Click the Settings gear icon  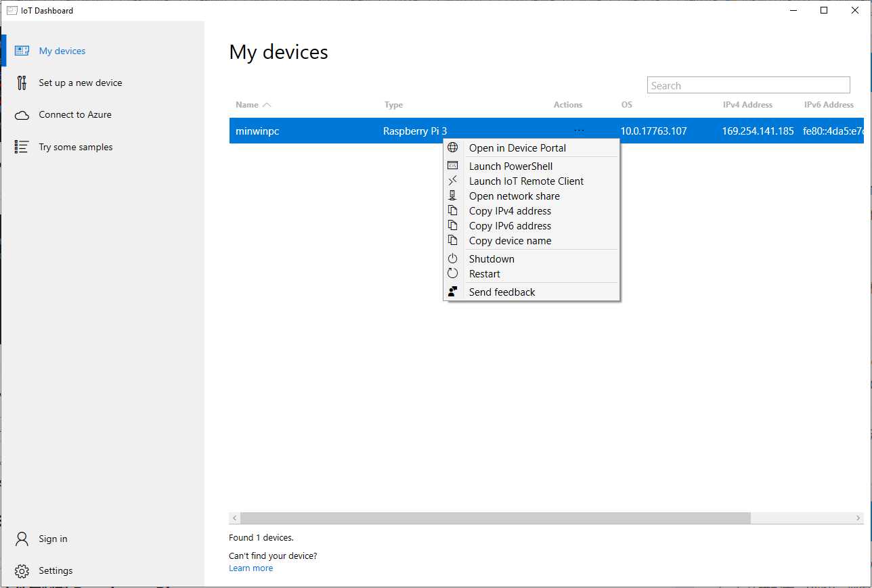click(x=22, y=571)
